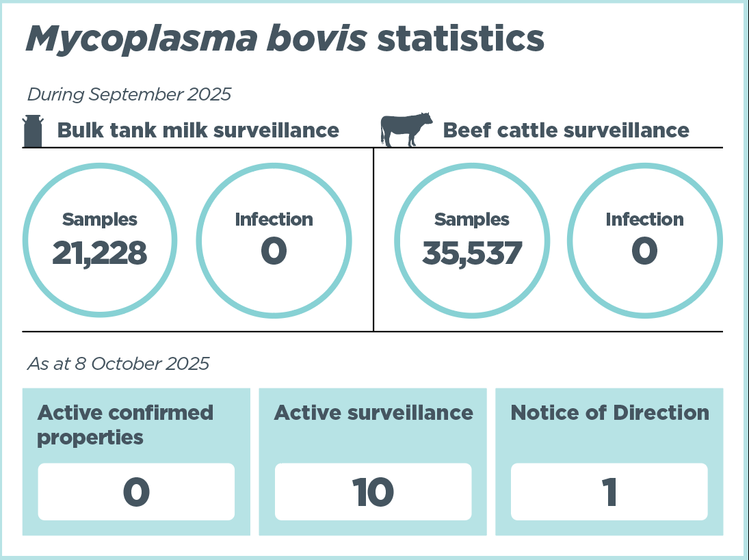This screenshot has width=749, height=560.
Task: Click the As at 8 October 2025 caption
Action: click(x=118, y=364)
